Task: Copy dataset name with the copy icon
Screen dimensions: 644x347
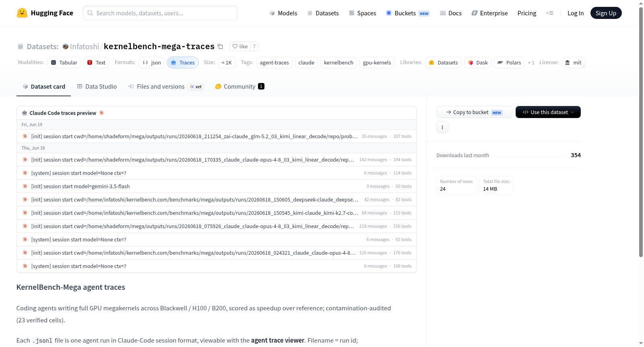Action: tap(220, 46)
